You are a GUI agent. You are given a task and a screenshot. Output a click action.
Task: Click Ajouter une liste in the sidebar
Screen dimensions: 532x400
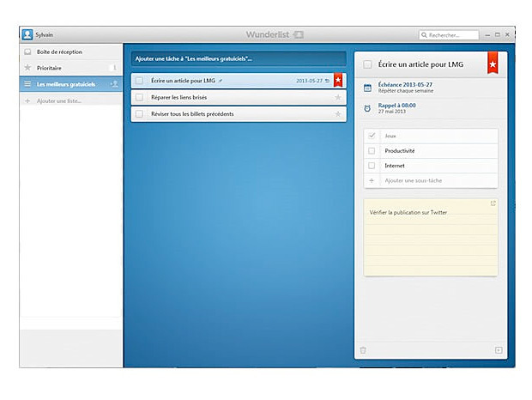pyautogui.click(x=59, y=101)
